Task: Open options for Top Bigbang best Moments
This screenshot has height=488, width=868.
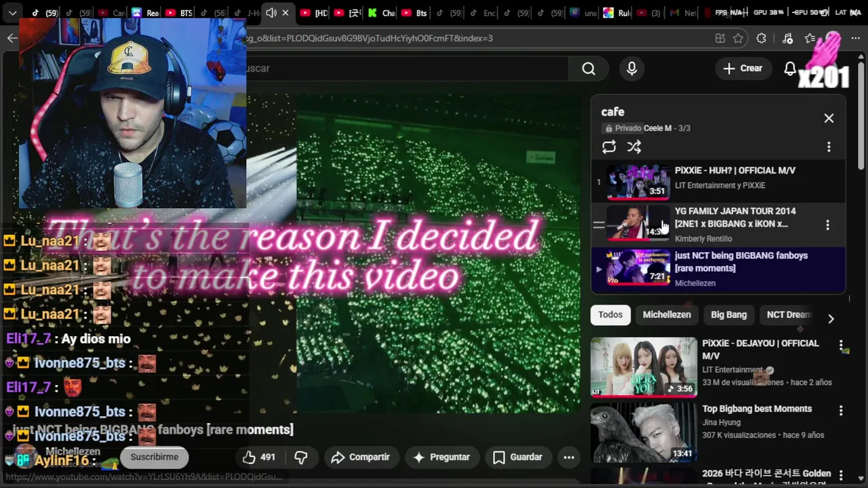Action: [x=841, y=411]
